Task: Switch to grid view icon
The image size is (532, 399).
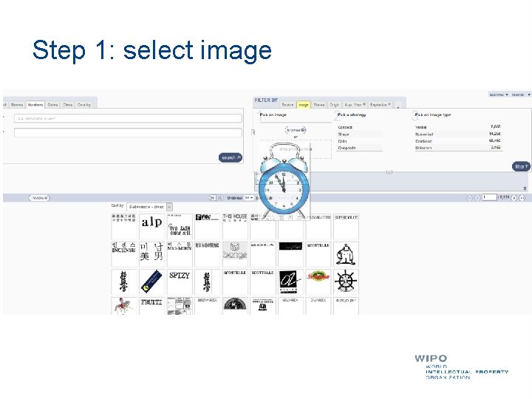Action: 212,197
